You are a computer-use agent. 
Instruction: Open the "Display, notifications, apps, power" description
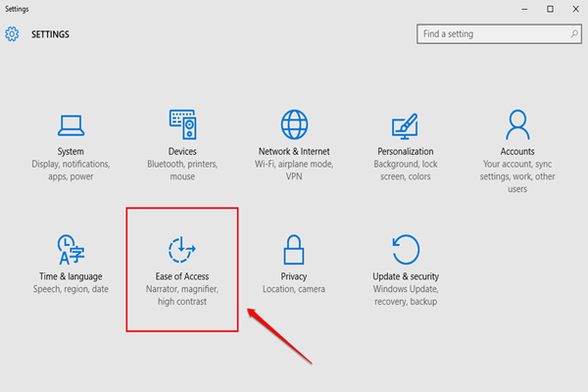click(71, 171)
